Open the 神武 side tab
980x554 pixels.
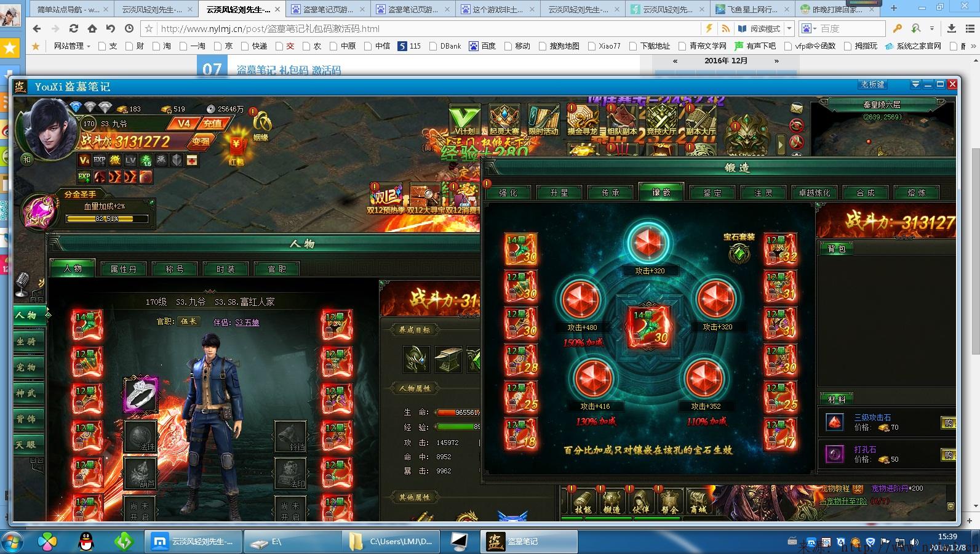27,393
